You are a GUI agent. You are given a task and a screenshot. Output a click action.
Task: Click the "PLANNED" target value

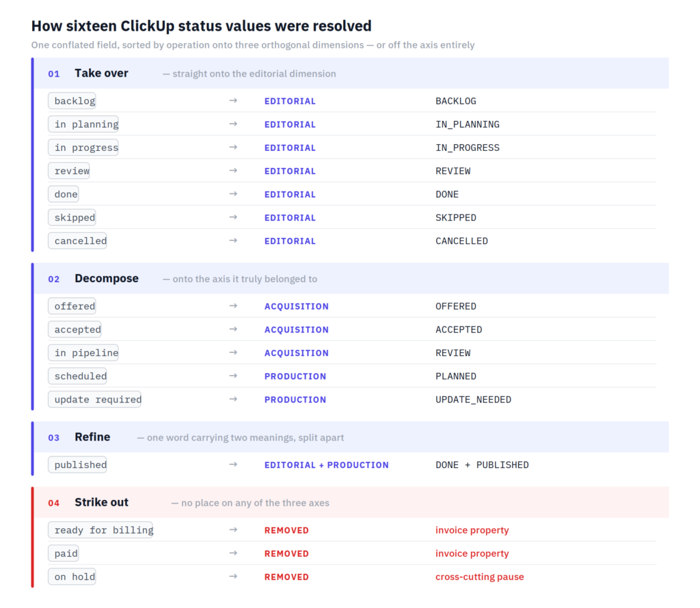[x=456, y=376]
